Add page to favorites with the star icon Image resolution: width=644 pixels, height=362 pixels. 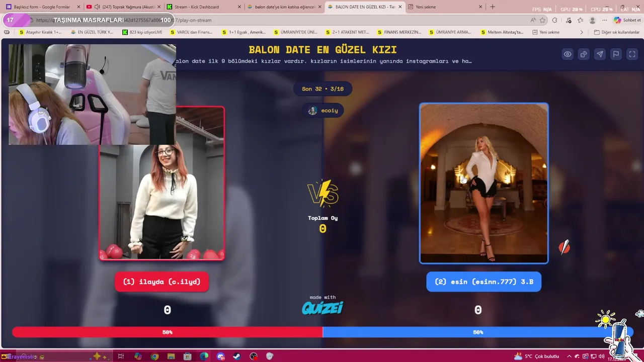542,20
